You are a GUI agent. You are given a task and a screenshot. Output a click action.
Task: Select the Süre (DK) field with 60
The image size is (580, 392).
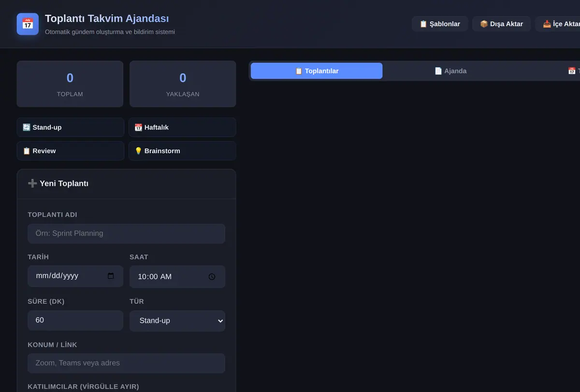(75, 320)
